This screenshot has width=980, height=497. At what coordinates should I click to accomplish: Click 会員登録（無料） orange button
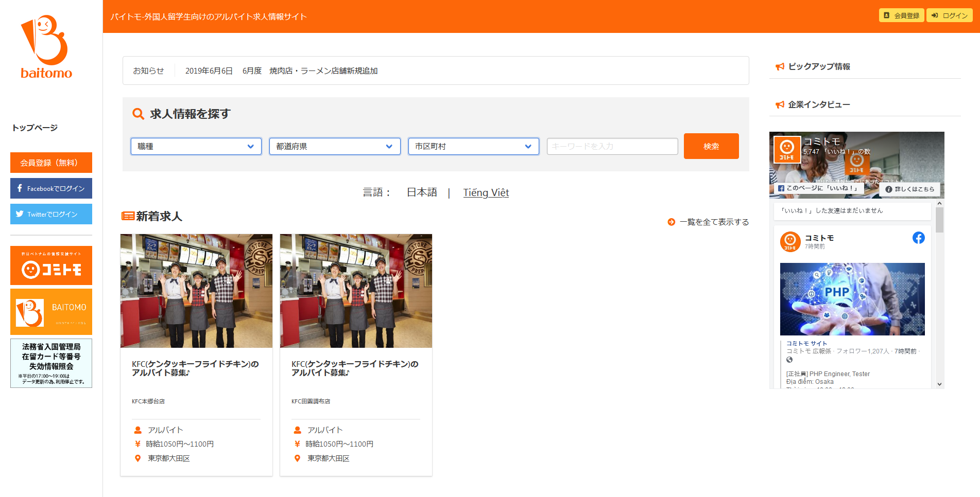[51, 163]
